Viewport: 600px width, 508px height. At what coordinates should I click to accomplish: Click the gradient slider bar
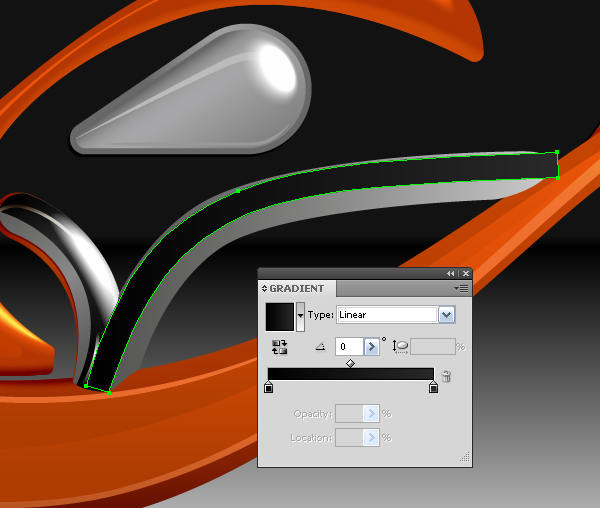[351, 374]
